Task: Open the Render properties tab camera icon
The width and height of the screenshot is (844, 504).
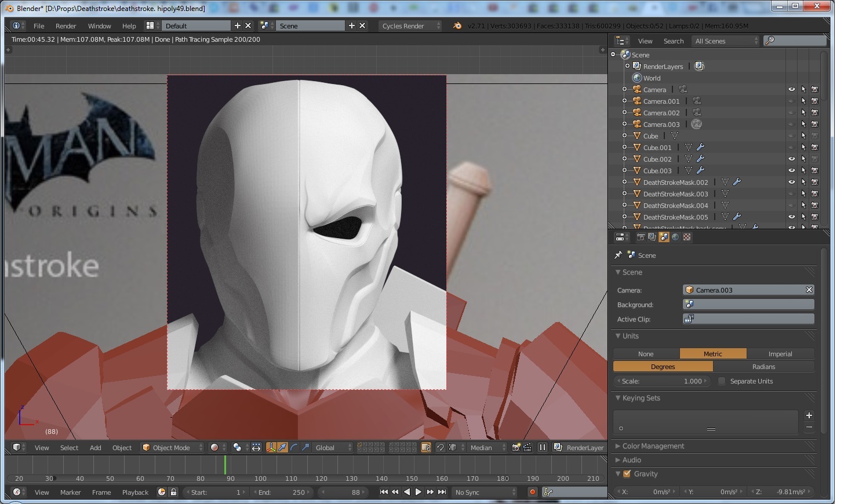Action: click(x=641, y=237)
